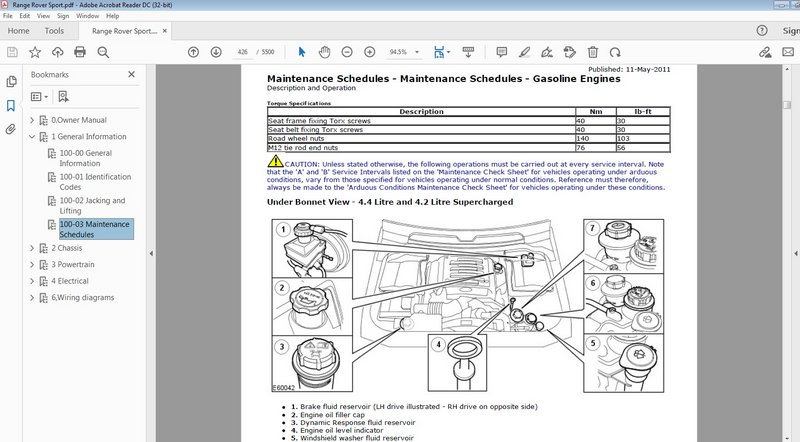Click the Sign in button
The width and height of the screenshot is (800, 442).
[791, 31]
